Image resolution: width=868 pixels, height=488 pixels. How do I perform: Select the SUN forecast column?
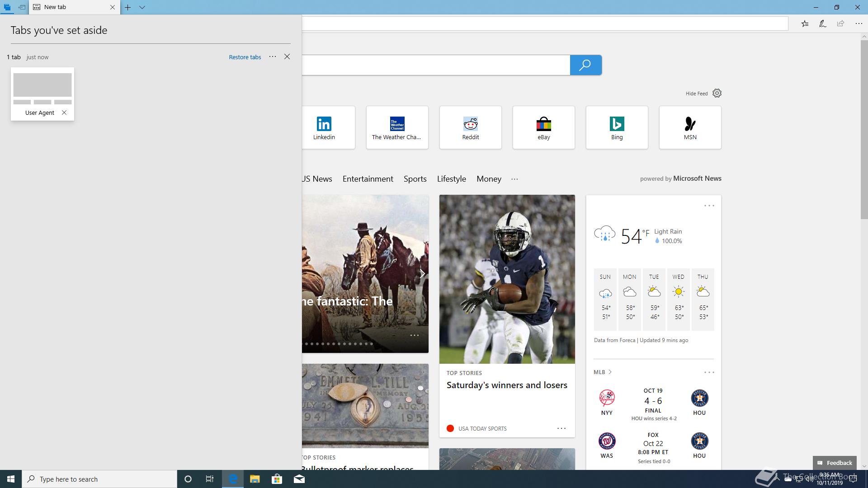(x=605, y=299)
